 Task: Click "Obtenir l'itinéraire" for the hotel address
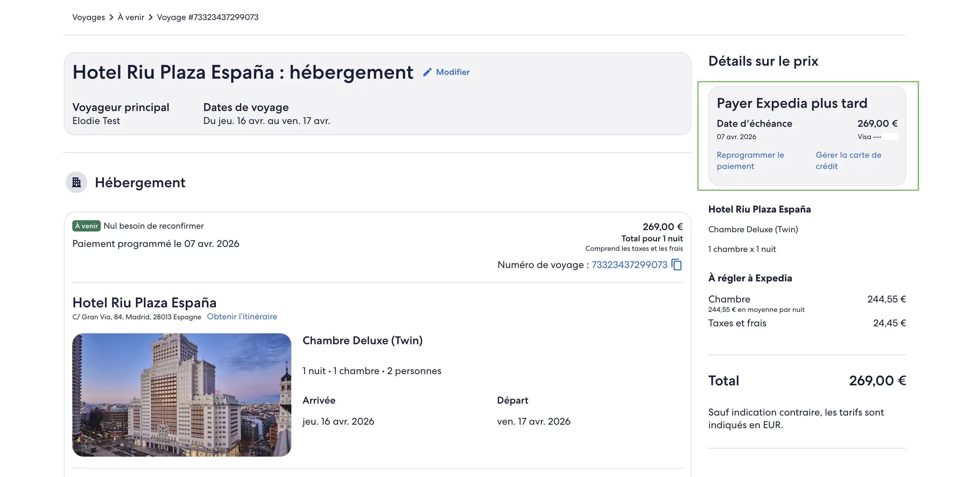pos(242,316)
